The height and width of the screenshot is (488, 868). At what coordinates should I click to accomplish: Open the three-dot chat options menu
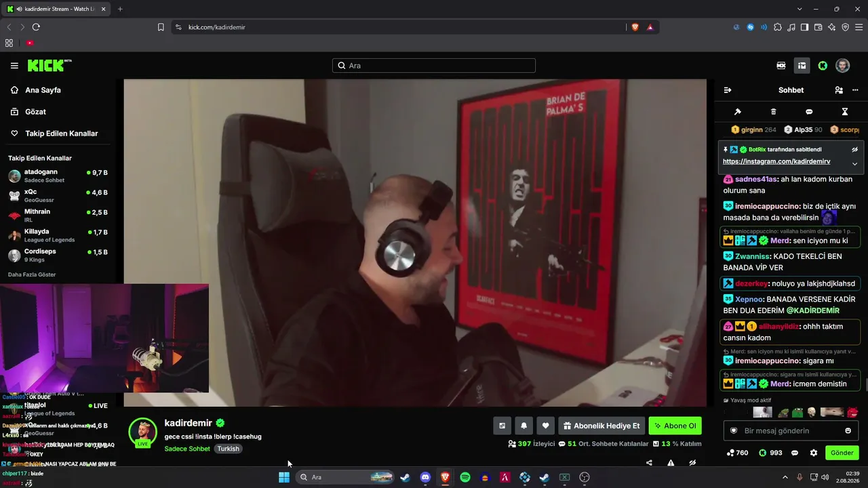(854, 90)
